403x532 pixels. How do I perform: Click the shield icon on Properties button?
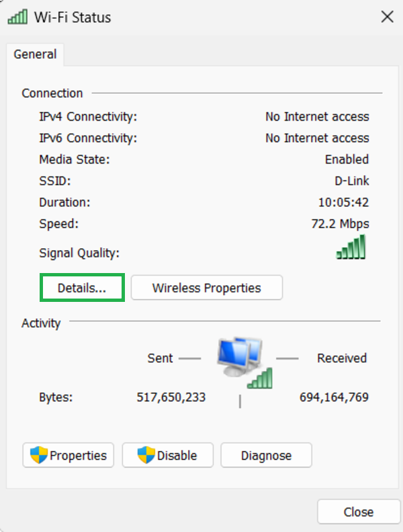(x=39, y=455)
